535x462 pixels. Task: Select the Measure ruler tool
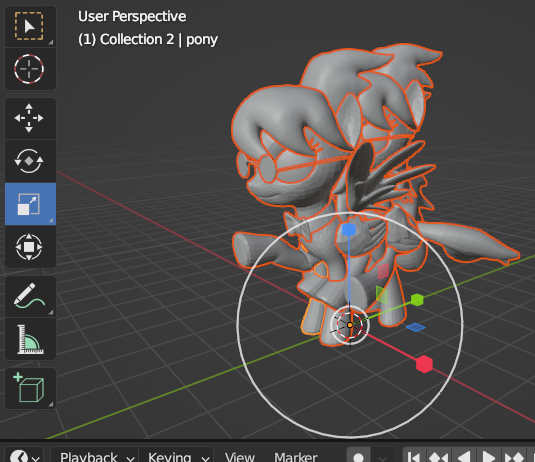tap(30, 339)
